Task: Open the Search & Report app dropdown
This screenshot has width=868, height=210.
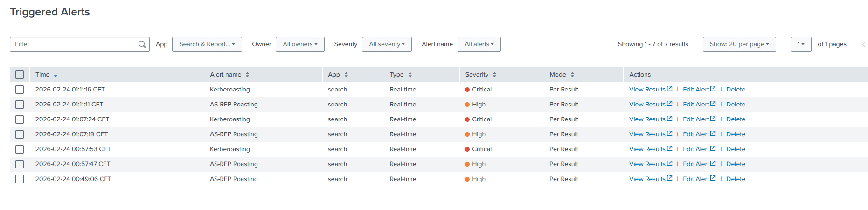Action: [207, 44]
